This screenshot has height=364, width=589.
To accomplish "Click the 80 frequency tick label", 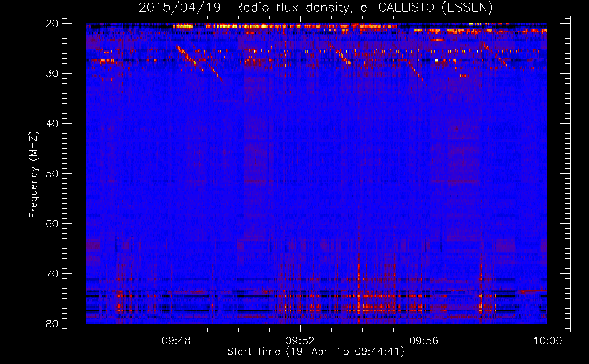I will [x=52, y=324].
